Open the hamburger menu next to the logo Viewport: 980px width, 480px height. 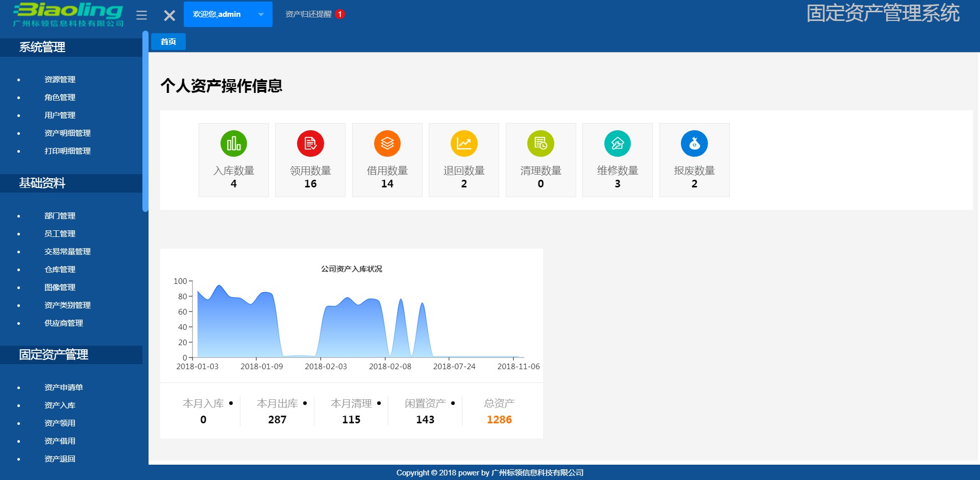(141, 14)
